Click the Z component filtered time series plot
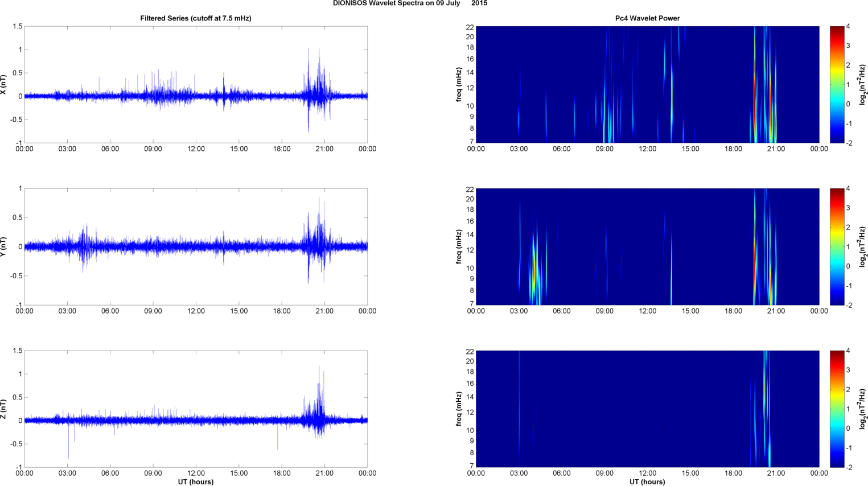 pos(196,409)
